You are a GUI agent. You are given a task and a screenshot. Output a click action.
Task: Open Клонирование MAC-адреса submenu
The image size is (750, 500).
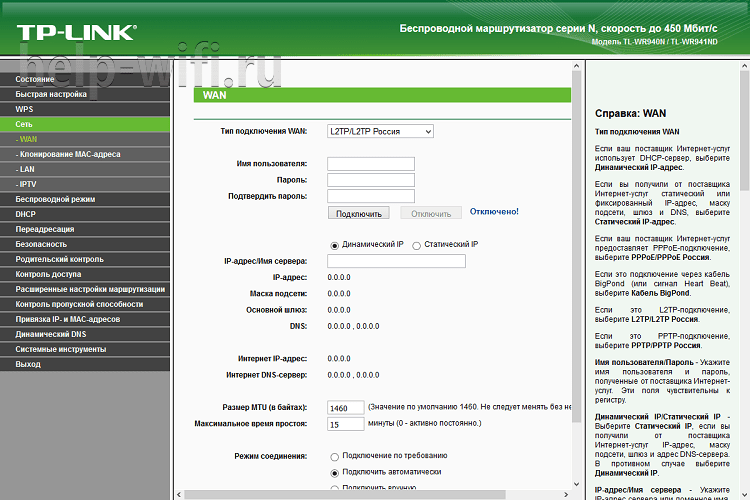pyautogui.click(x=85, y=154)
